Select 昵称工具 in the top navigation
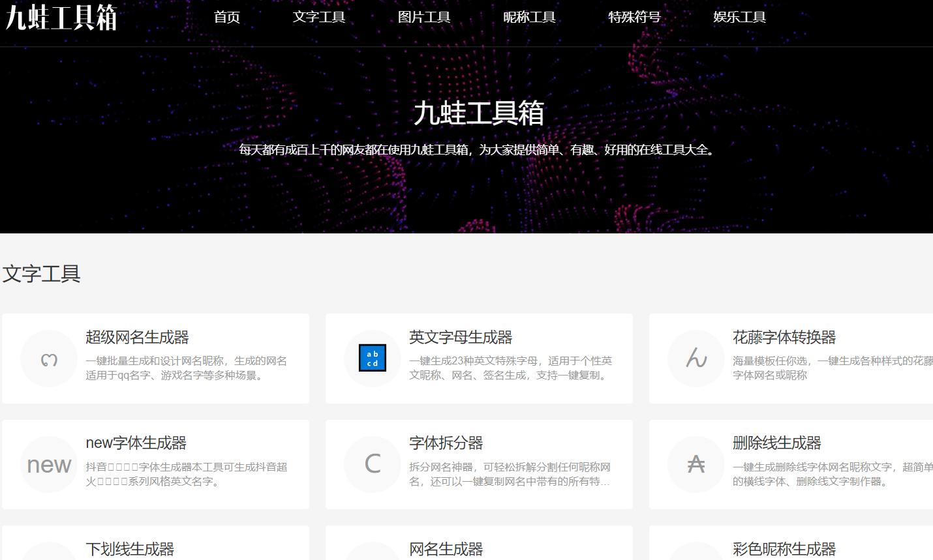 pos(529,17)
